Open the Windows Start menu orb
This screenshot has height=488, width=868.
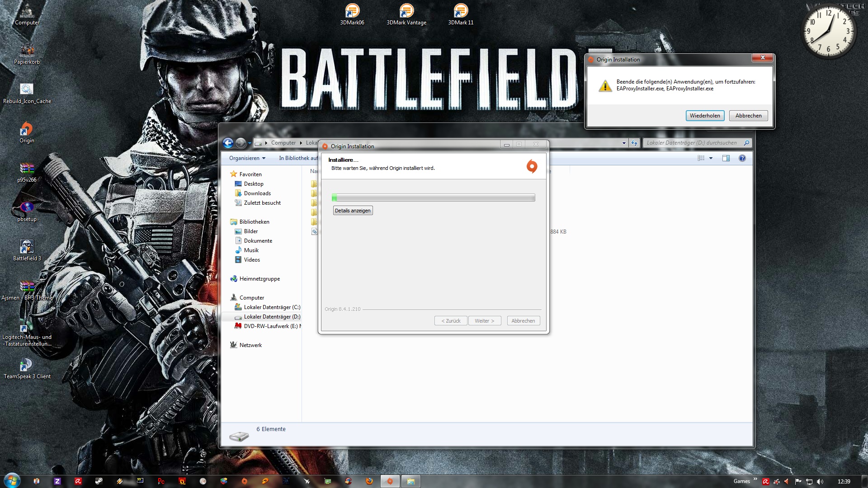12,481
